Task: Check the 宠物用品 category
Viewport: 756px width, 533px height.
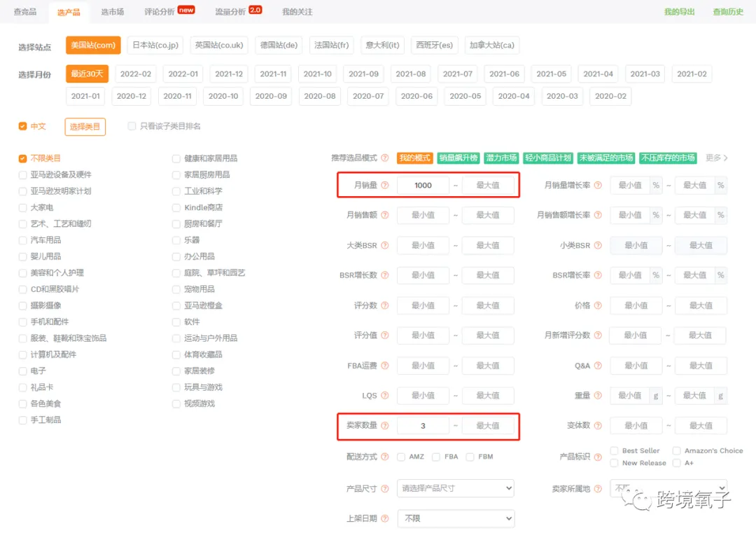Action: pos(176,289)
